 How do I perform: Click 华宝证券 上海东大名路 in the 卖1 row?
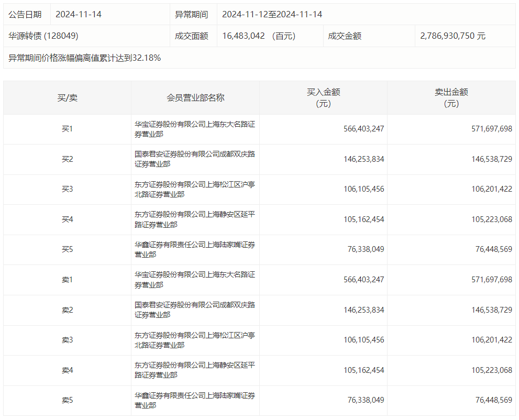[x=195, y=280]
